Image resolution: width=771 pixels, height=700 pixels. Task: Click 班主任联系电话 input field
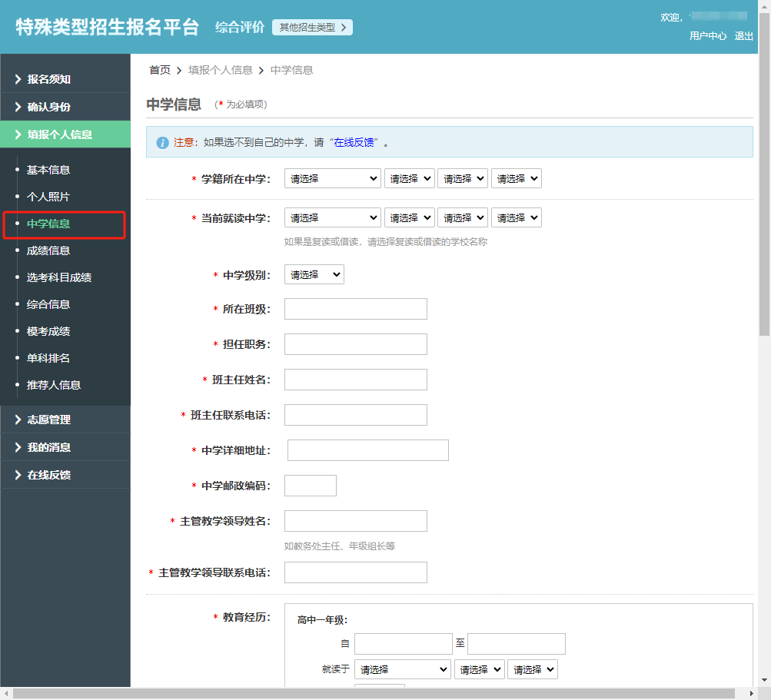pos(355,416)
